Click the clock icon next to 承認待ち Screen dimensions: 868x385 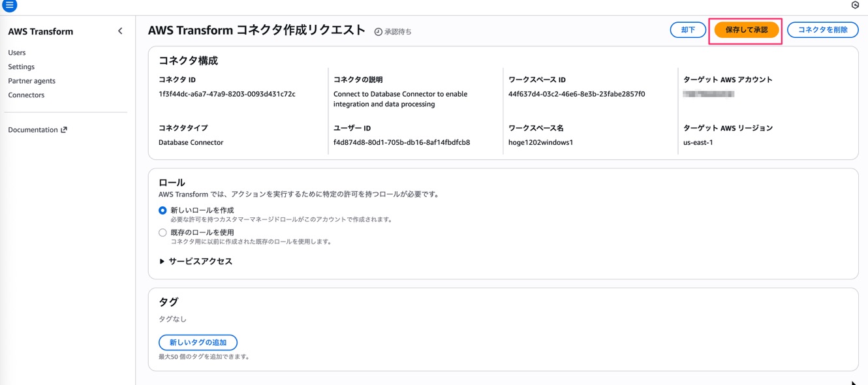click(x=378, y=32)
